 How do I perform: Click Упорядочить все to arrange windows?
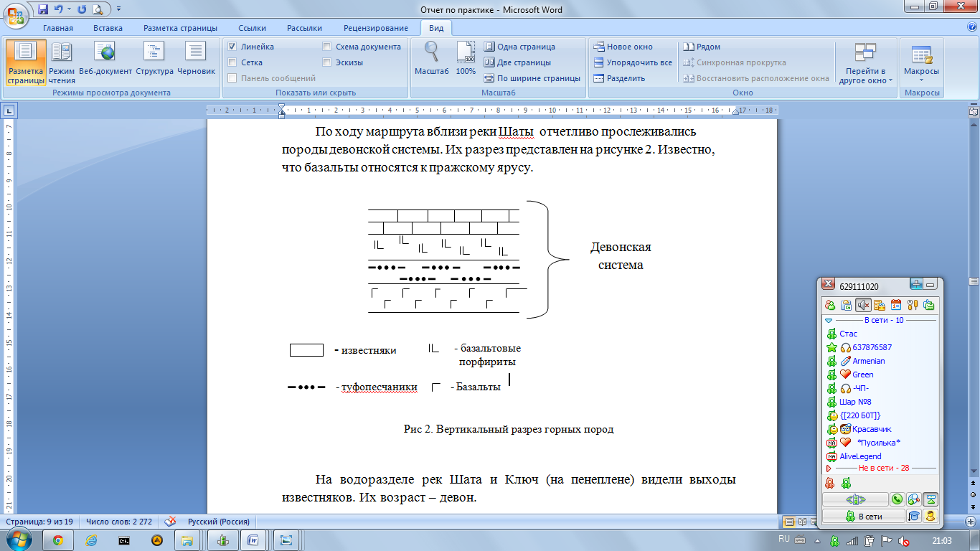(633, 62)
